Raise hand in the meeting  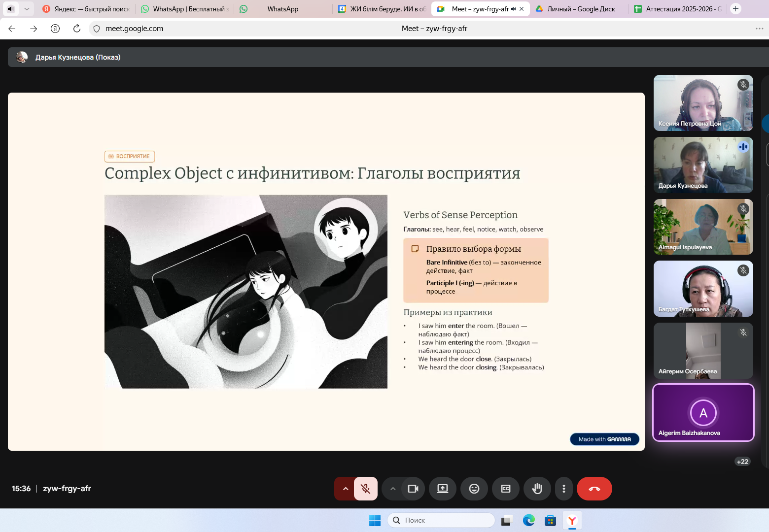[x=537, y=489]
